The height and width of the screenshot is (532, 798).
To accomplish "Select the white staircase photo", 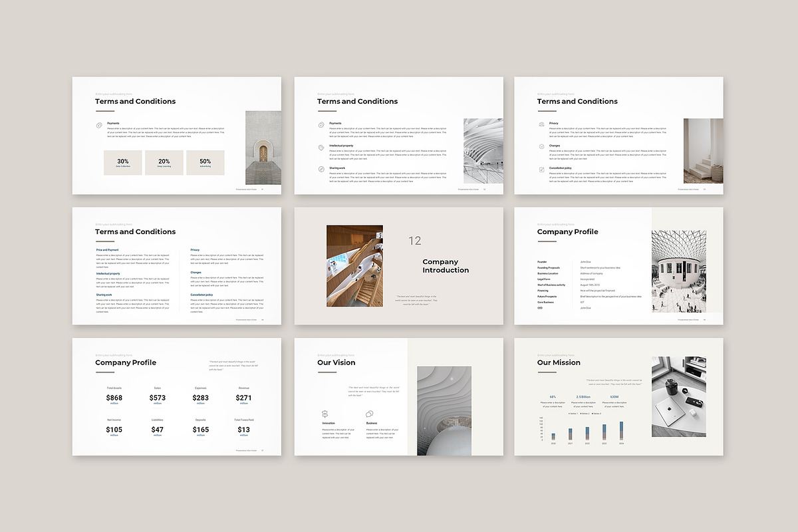I will click(704, 151).
